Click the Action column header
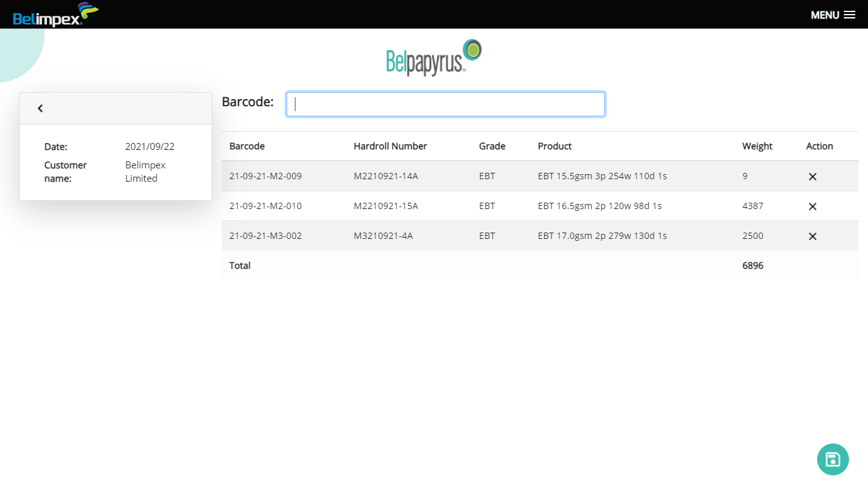868x488 pixels. click(819, 146)
